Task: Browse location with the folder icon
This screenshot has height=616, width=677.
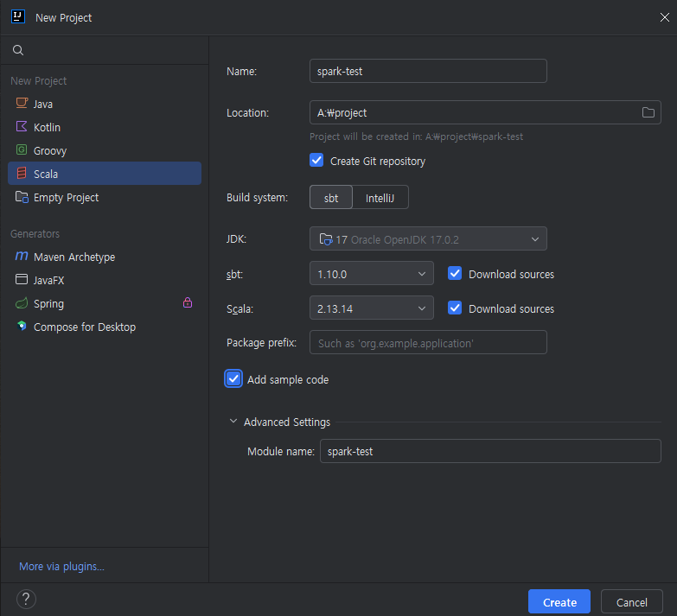Action: 648,112
